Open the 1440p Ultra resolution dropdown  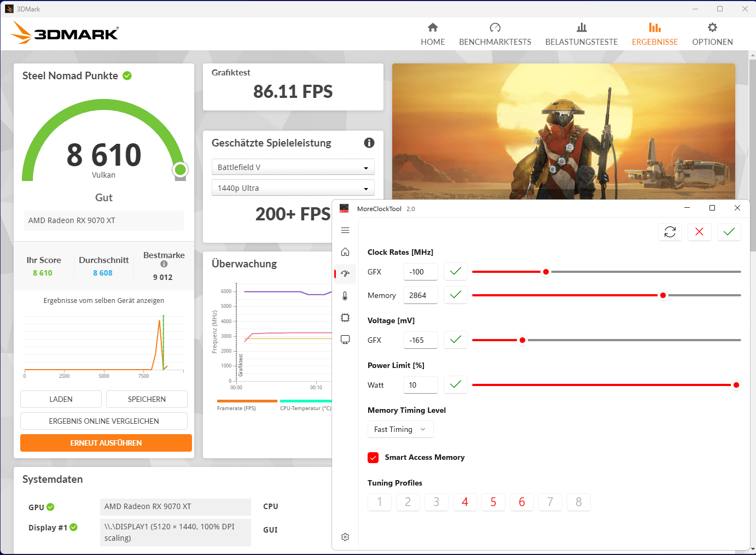293,188
